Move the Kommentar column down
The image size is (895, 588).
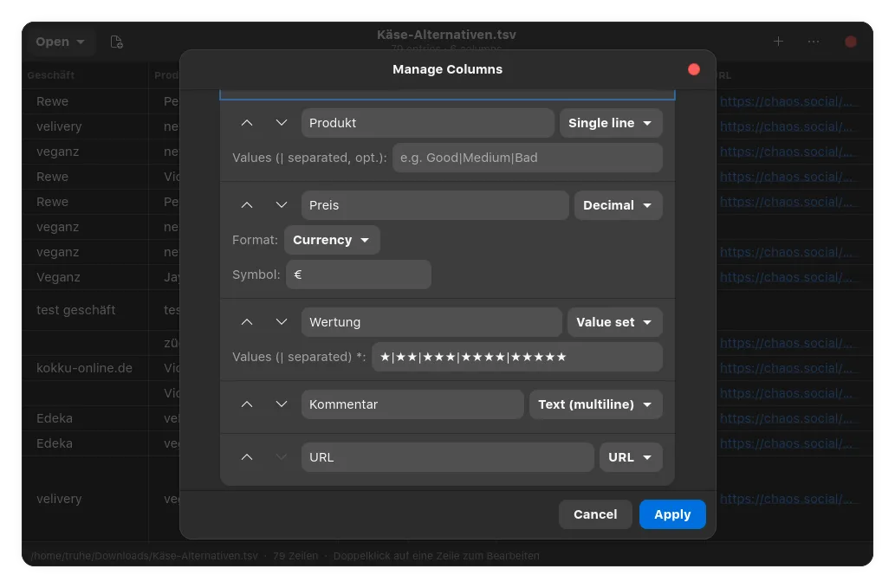click(281, 404)
